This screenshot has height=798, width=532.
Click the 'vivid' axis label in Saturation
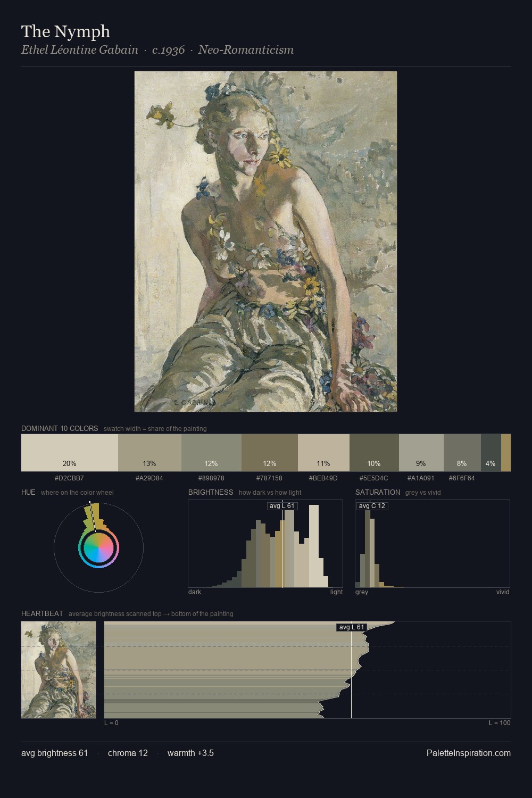pos(503,592)
